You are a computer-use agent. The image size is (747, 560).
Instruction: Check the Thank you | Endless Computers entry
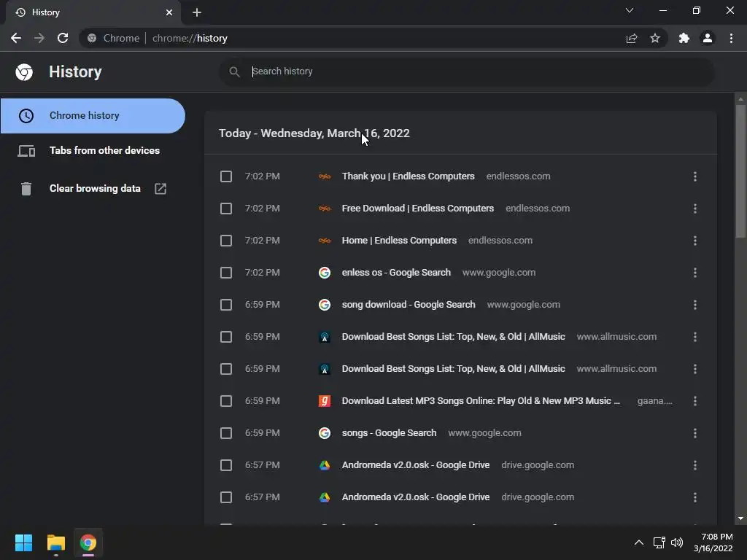click(x=226, y=176)
